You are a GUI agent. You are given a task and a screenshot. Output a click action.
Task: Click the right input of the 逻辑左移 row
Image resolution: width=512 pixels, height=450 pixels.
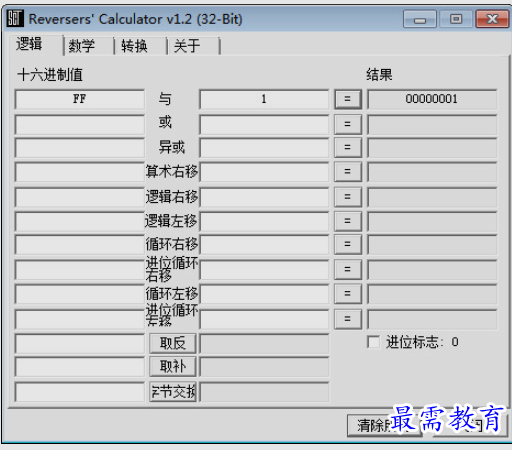click(x=264, y=221)
